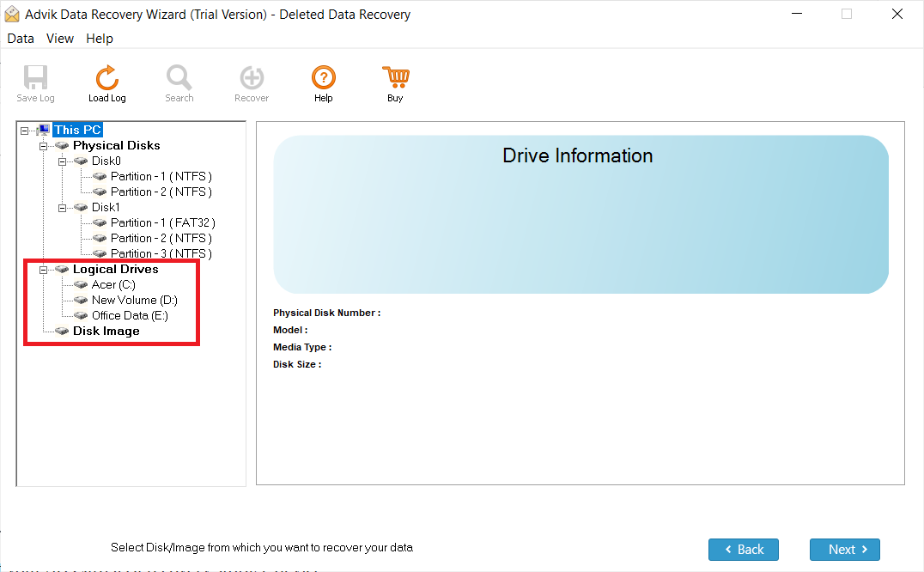Image resolution: width=924 pixels, height=572 pixels.
Task: Minimize the Advik Data Recovery window
Action: click(x=797, y=14)
